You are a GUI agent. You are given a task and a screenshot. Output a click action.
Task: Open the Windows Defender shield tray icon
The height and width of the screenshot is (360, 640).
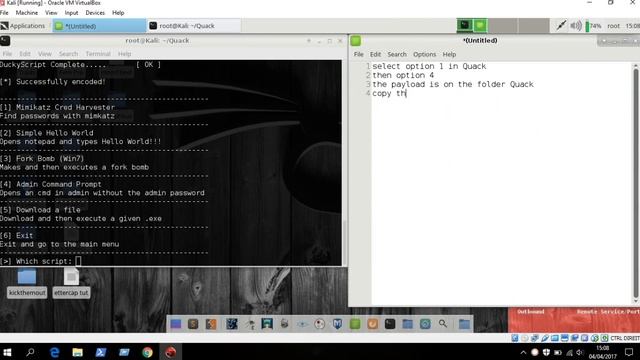tap(546, 353)
